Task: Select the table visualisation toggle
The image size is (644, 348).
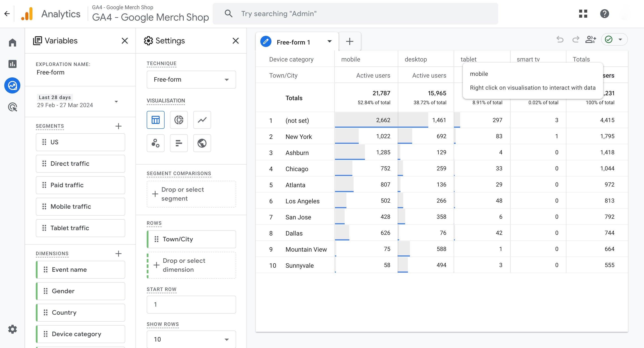Action: (155, 120)
